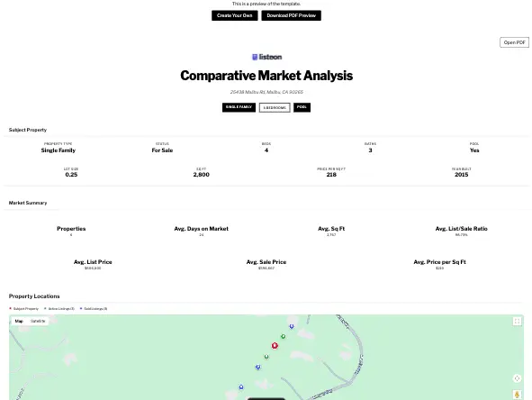This screenshot has width=532, height=400.
Task: Click the Malibu property address line
Action: pyautogui.click(x=266, y=92)
